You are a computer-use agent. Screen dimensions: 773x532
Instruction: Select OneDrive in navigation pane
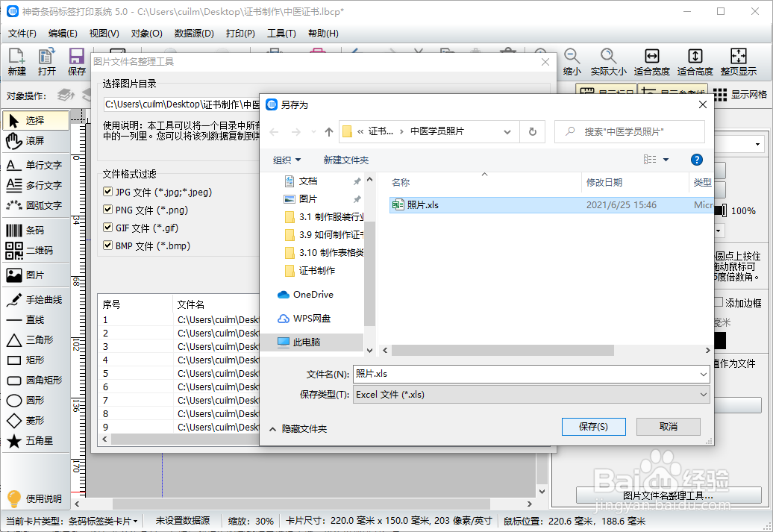pos(312,294)
